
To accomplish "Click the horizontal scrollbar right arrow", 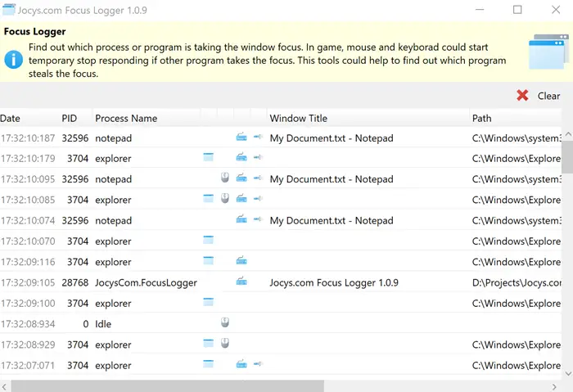I will coord(554,386).
